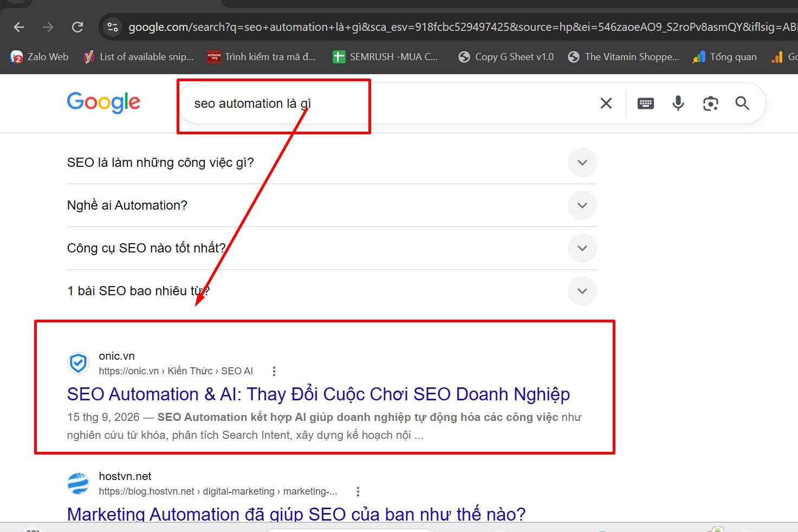Viewport: 798px width, 532px height.
Task: Click the onic.vn shield favicon
Action: click(78, 363)
